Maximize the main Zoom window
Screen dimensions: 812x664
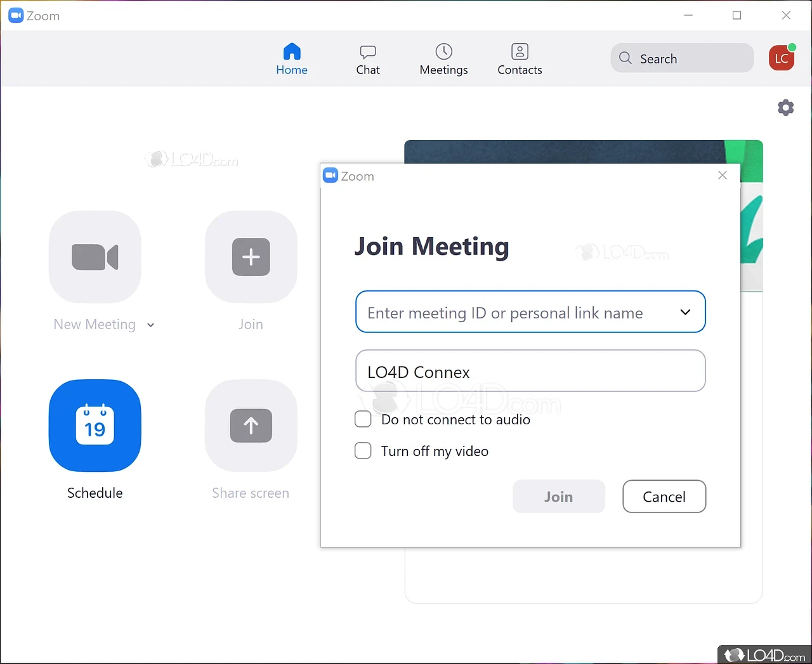(737, 15)
